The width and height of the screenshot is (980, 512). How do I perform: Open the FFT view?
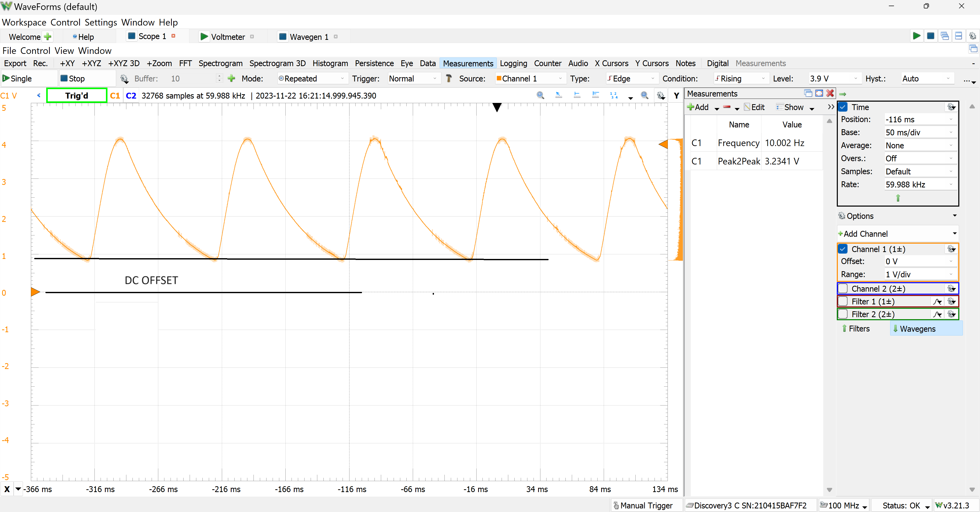[x=185, y=63]
